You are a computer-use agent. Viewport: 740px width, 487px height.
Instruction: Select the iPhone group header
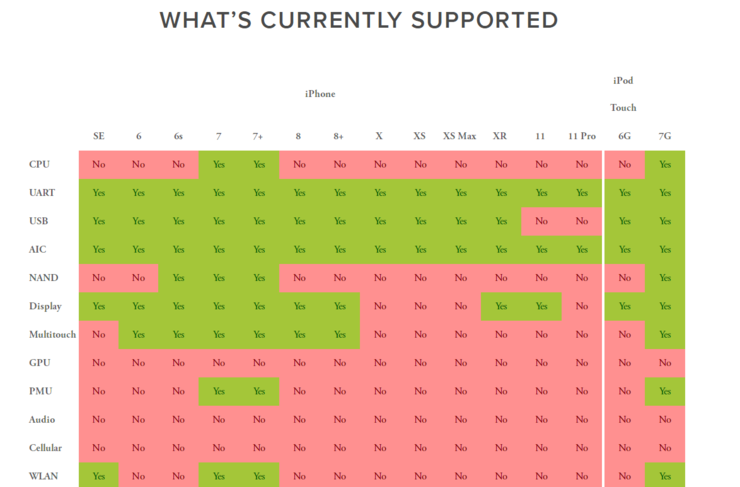pyautogui.click(x=319, y=94)
